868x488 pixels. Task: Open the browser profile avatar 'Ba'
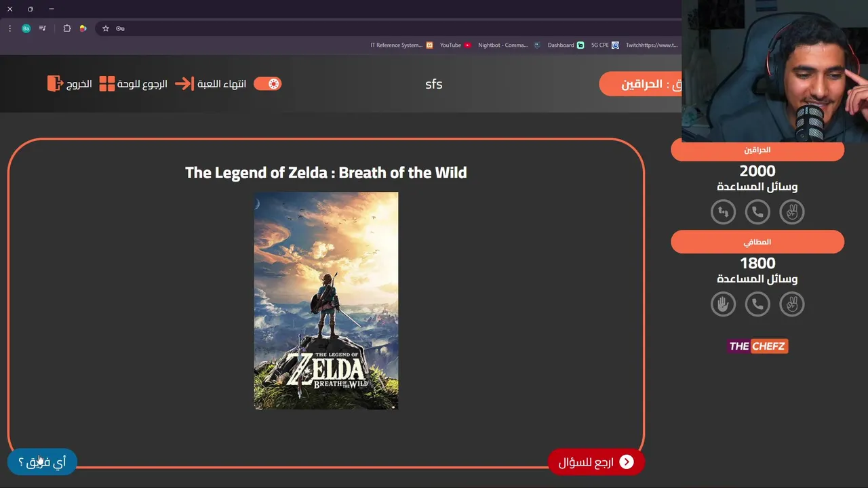click(x=26, y=28)
